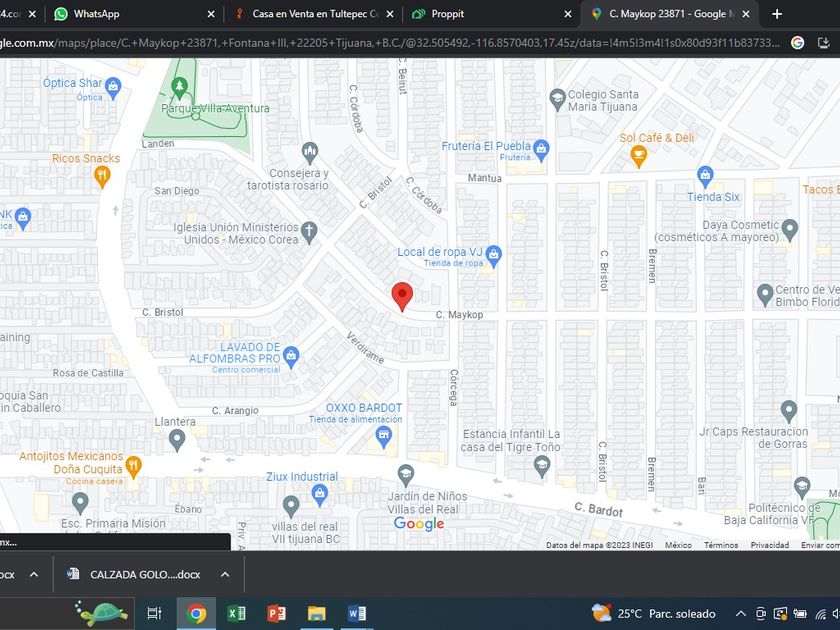Open Jardín de Niños Villas del Real marker

coord(406,476)
